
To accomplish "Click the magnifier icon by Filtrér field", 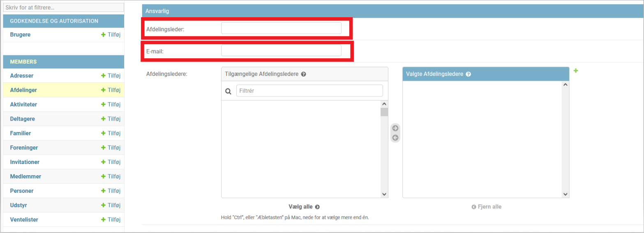I will 229,91.
